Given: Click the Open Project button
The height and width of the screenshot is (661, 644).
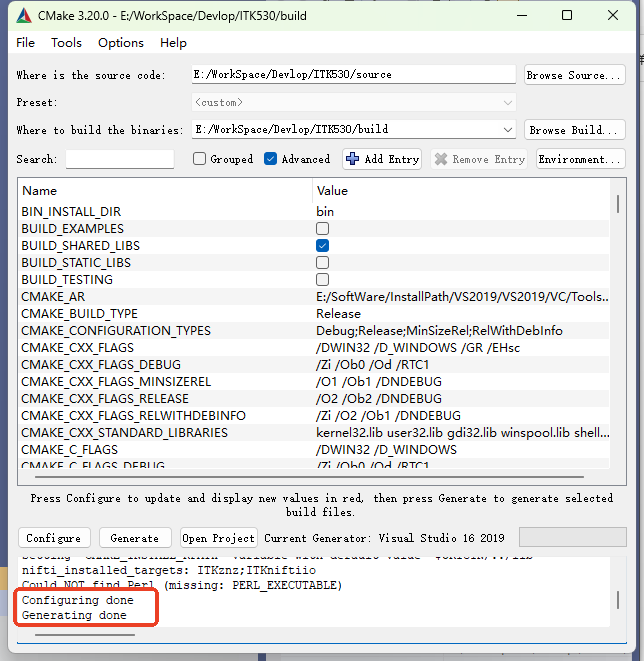Looking at the screenshot, I should pos(218,538).
